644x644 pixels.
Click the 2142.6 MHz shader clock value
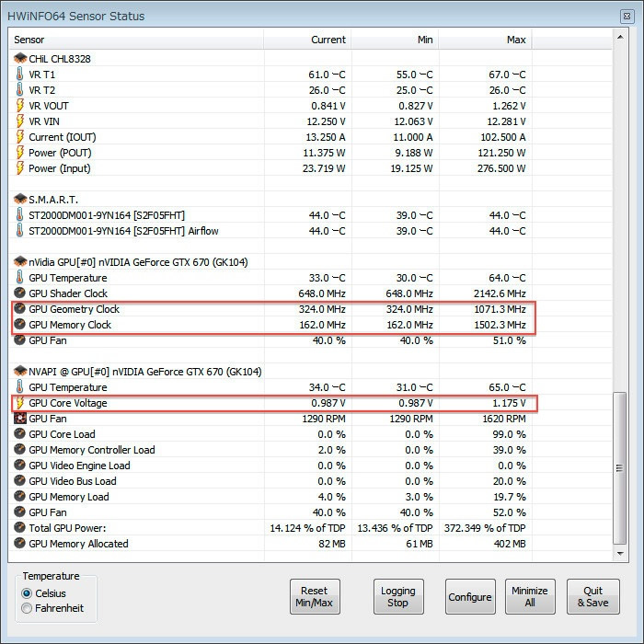point(500,293)
